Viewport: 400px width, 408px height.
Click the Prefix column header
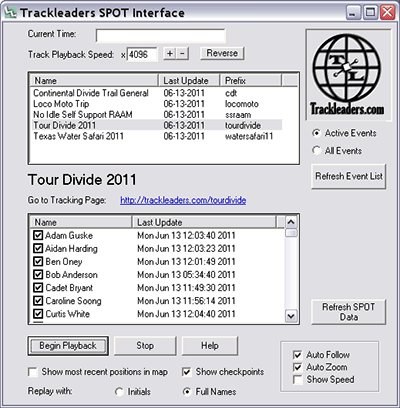(251, 81)
